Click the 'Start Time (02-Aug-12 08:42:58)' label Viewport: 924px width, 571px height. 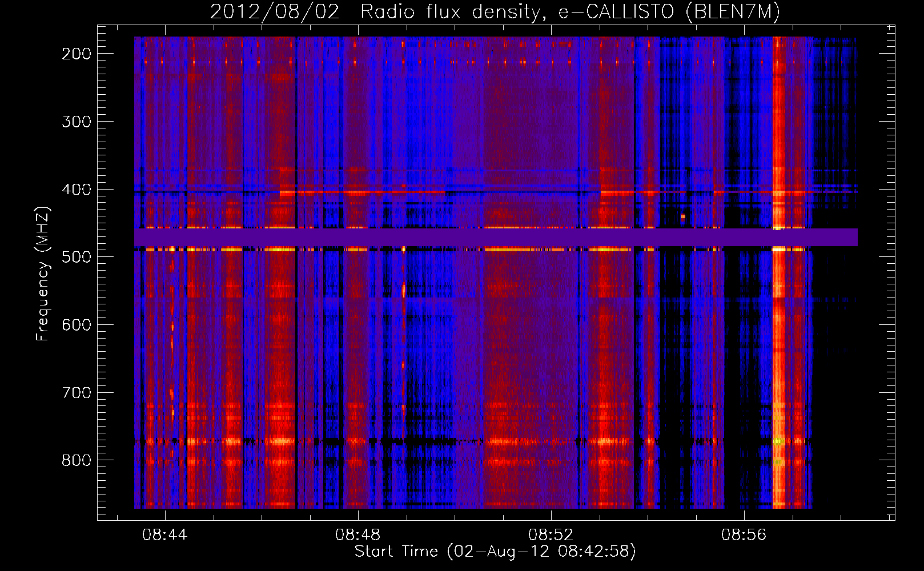(495, 552)
